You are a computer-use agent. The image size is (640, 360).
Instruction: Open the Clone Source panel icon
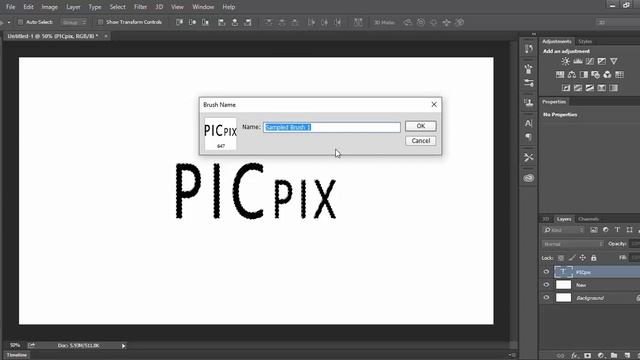(529, 102)
